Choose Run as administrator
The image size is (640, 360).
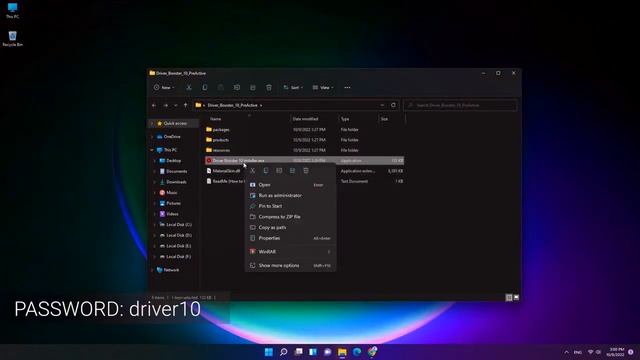290,196
